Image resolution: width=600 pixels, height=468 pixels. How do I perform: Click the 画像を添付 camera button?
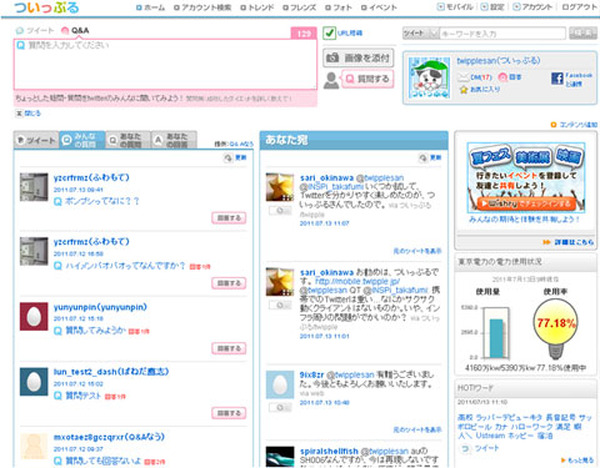point(359,58)
